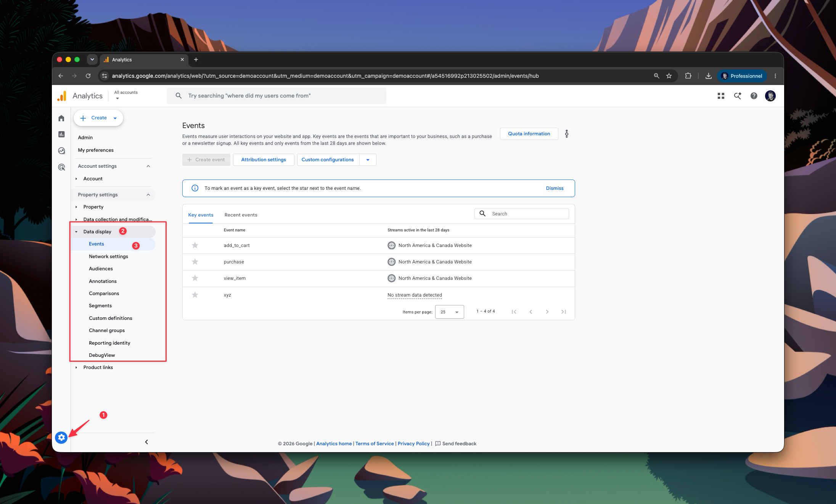Open Analytics insights sparkle search icon
Screen dimensions: 836x504
click(x=738, y=96)
